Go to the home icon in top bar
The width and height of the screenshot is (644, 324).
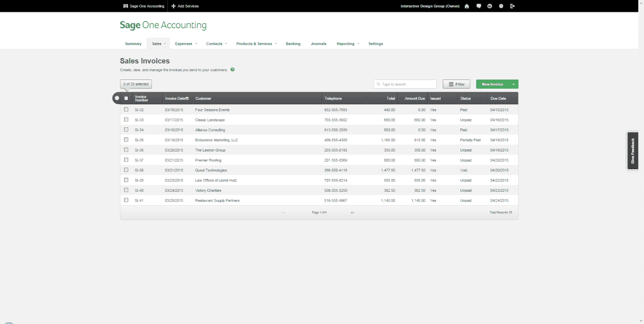[467, 6]
